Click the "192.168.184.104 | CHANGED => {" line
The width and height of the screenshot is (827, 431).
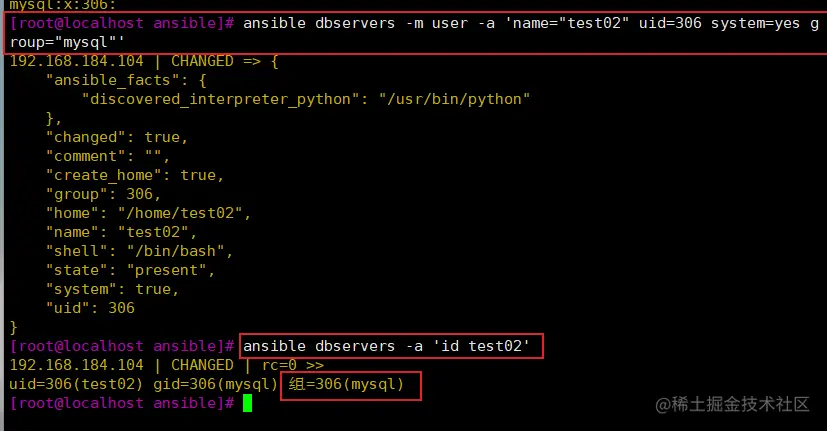point(143,61)
